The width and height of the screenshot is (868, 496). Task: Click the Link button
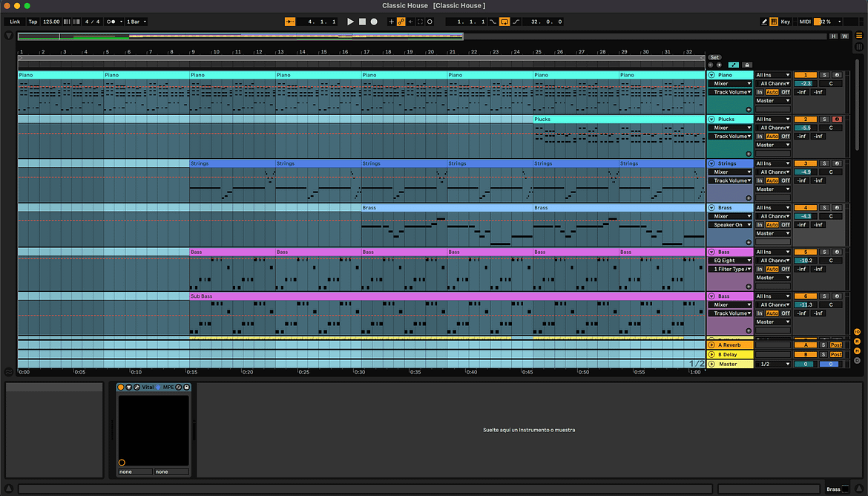[15, 22]
